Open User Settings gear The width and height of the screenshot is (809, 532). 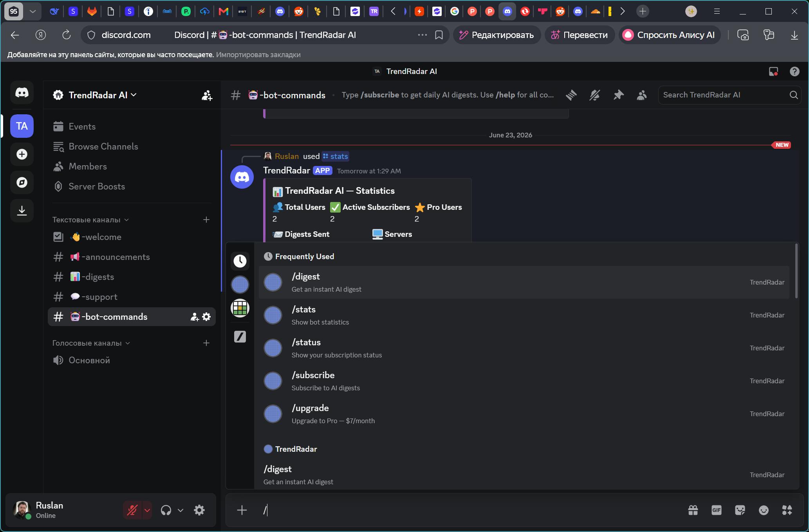199,510
